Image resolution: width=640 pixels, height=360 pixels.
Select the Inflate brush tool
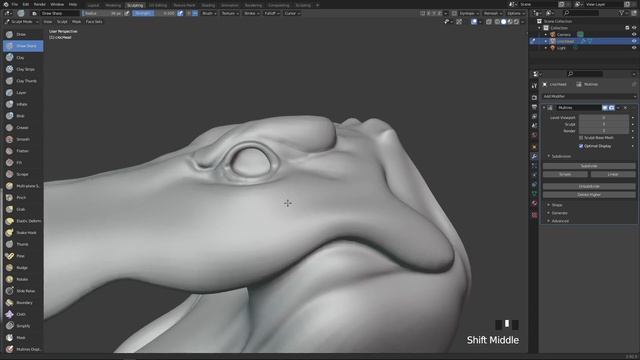pos(23,104)
